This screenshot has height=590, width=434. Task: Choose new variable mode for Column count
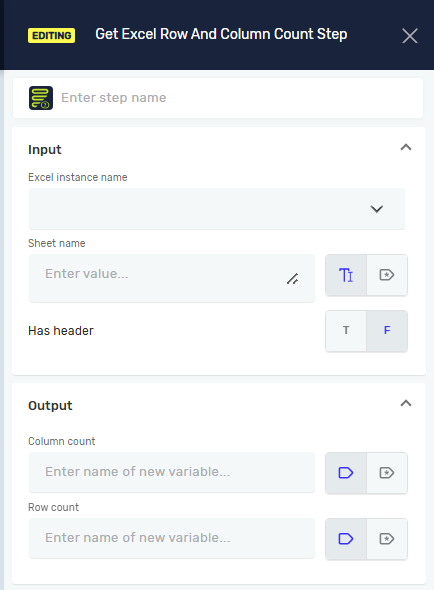346,473
